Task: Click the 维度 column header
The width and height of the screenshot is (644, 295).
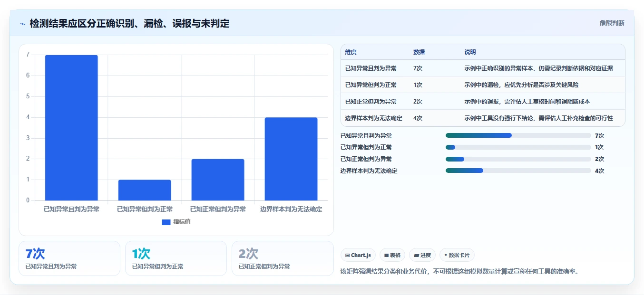Action: pyautogui.click(x=351, y=52)
